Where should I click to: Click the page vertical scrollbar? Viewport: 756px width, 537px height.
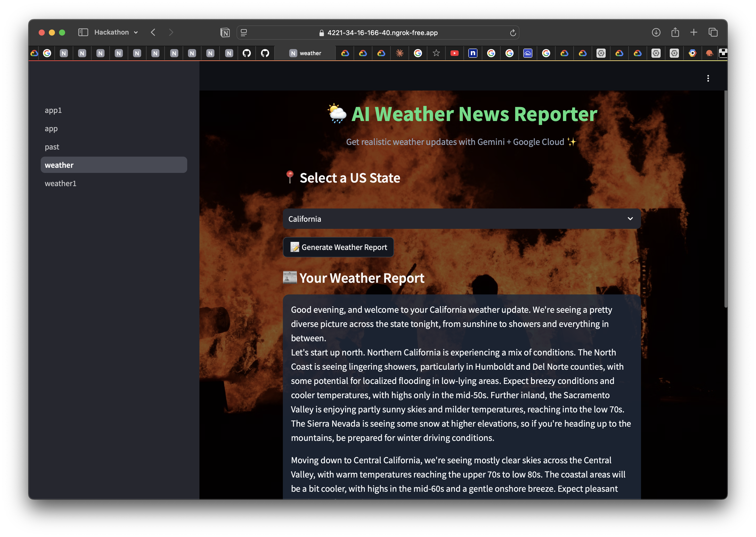(x=725, y=198)
